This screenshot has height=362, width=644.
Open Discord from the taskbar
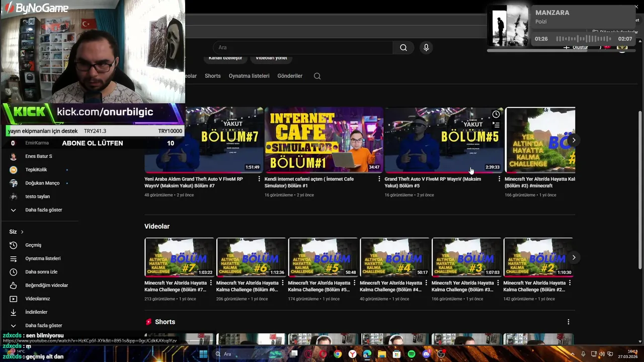[x=426, y=354]
